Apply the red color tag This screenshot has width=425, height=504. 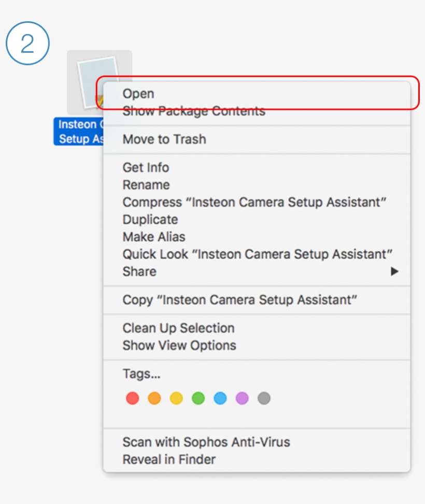[x=133, y=398]
